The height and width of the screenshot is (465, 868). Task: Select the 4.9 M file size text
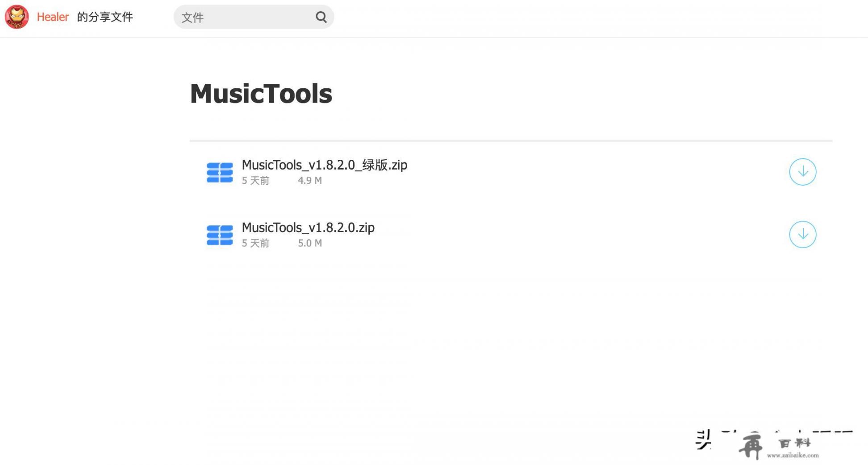310,180
